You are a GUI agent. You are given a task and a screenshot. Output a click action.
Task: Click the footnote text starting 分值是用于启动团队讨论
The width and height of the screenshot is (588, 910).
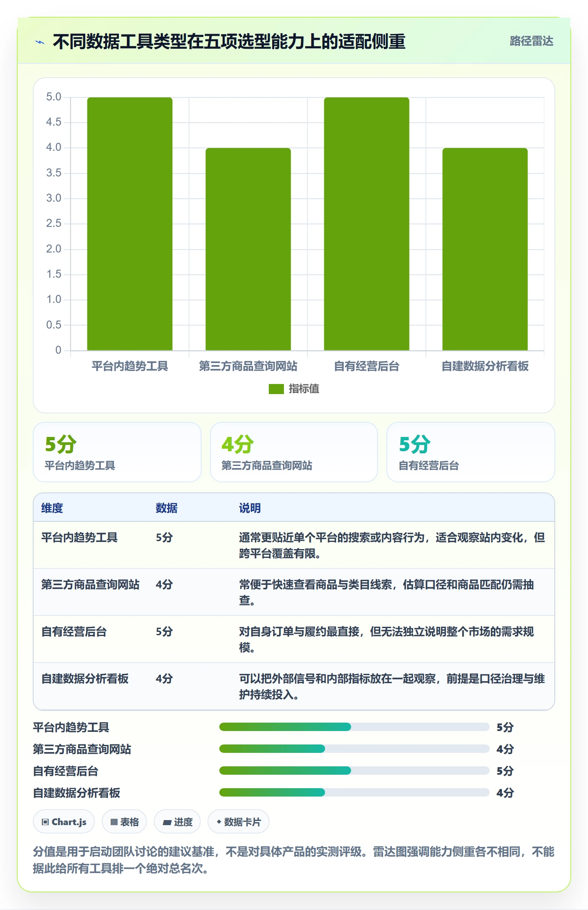(294, 860)
